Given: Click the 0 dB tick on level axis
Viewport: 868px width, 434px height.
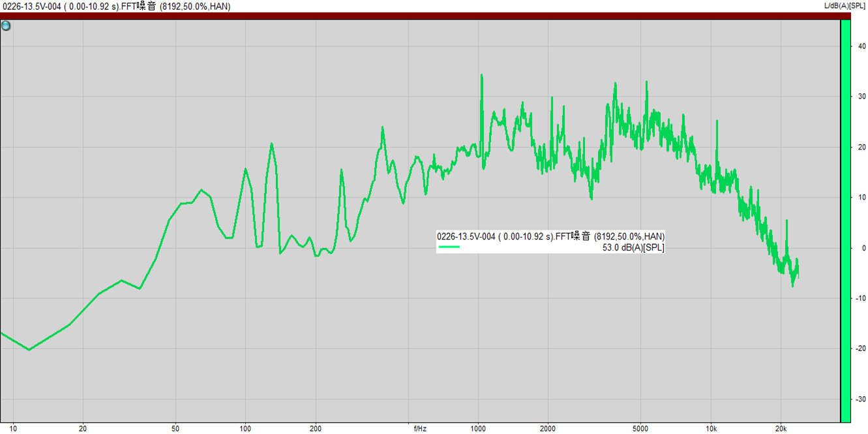Looking at the screenshot, I should (x=863, y=248).
